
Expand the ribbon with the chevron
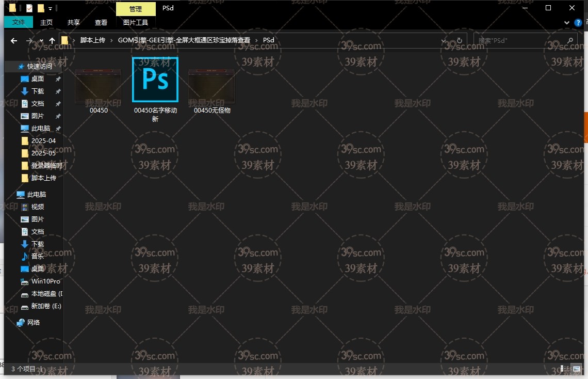(x=567, y=23)
